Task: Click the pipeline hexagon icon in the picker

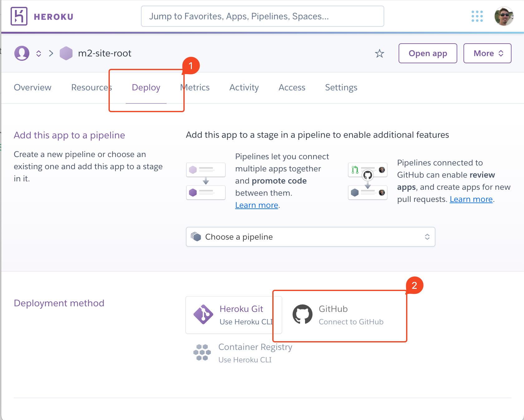Action: point(196,237)
